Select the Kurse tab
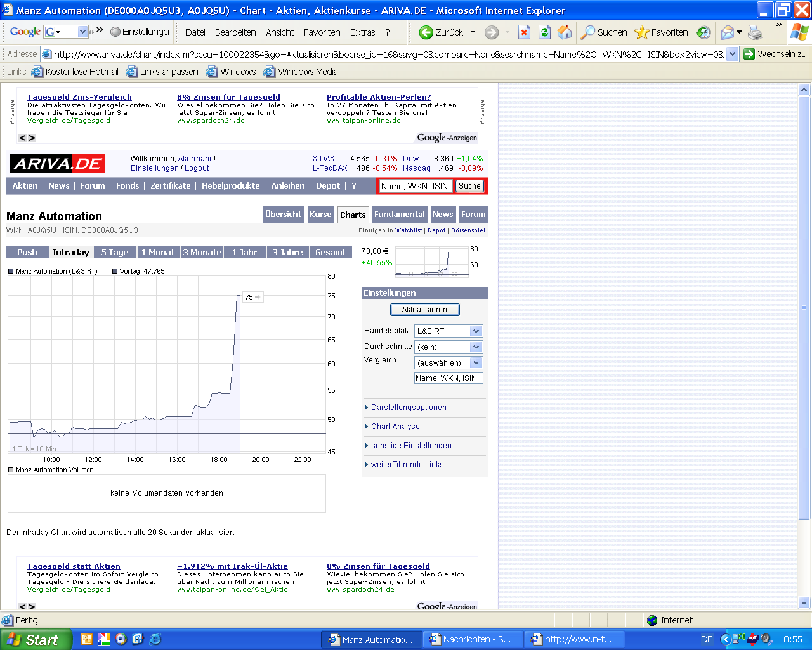Viewport: 812px width, 650px height. point(320,215)
